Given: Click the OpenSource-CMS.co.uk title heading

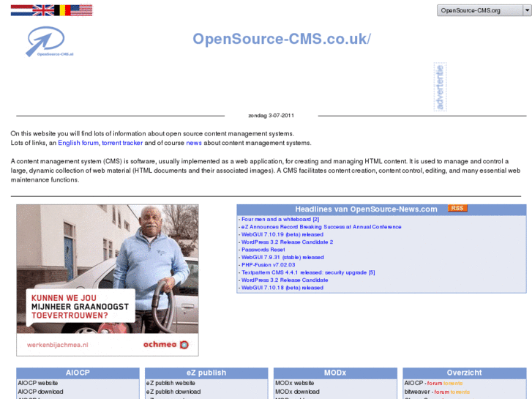Looking at the screenshot, I should pyautogui.click(x=282, y=39).
